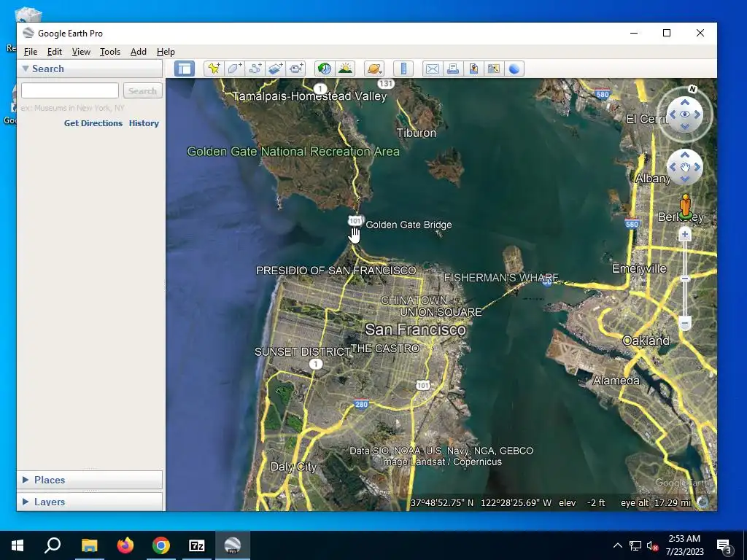Click Look down arrow on look joystick
Viewport: 747px width, 560px height.
pyautogui.click(x=684, y=126)
